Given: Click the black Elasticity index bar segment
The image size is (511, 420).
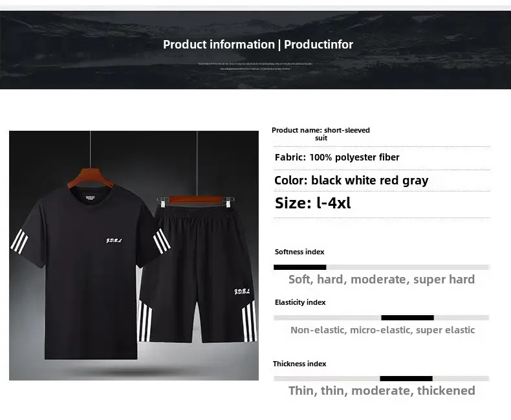Looking at the screenshot, I should [x=408, y=318].
